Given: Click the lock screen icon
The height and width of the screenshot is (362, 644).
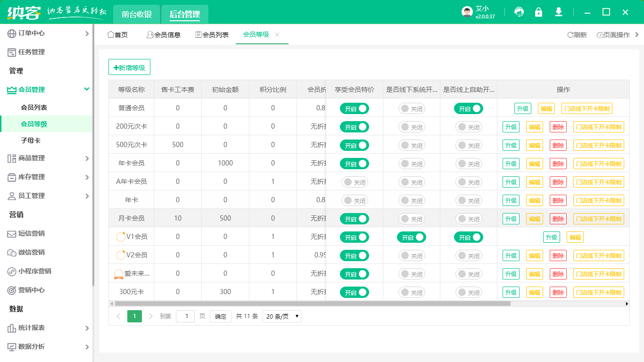Looking at the screenshot, I should click(539, 12).
